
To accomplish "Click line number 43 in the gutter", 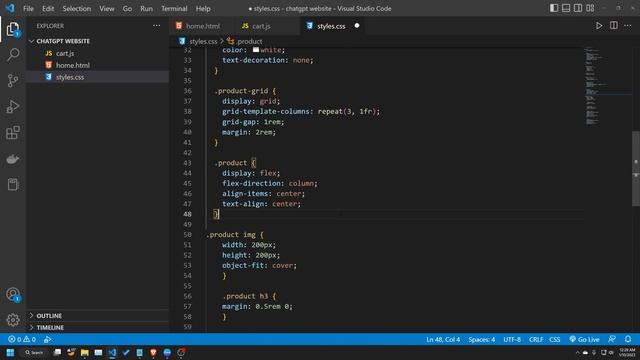I will point(187,163).
